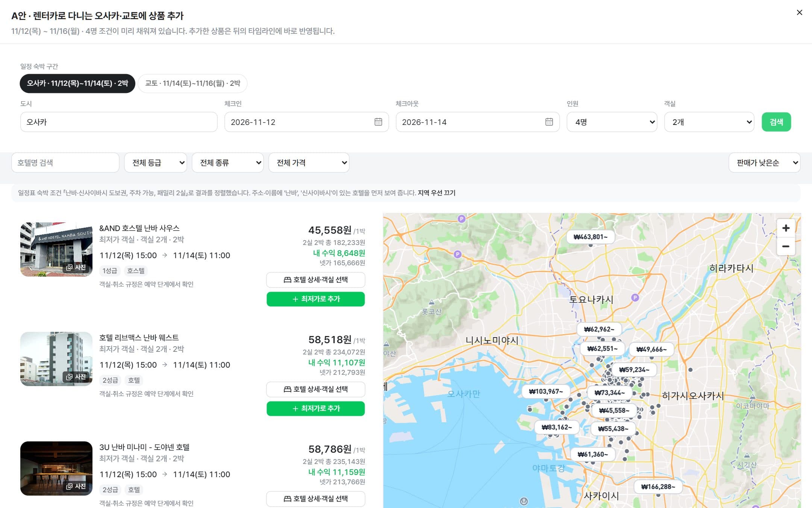Click the ₩59,234~ map price marker
This screenshot has height=508, width=812.
634,370
